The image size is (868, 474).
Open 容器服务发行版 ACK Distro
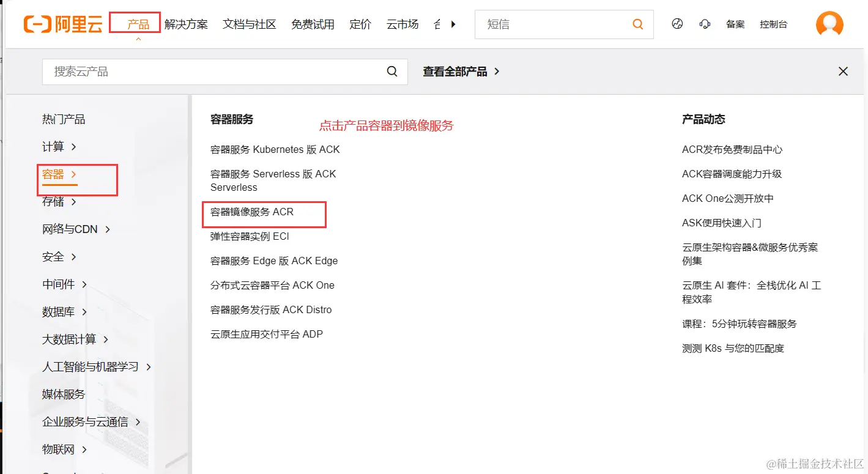pos(271,309)
